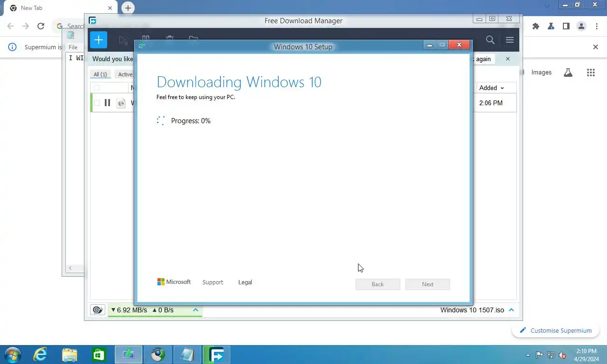The width and height of the screenshot is (607, 364).
Task: Open the Images link on new tab page
Action: (542, 73)
